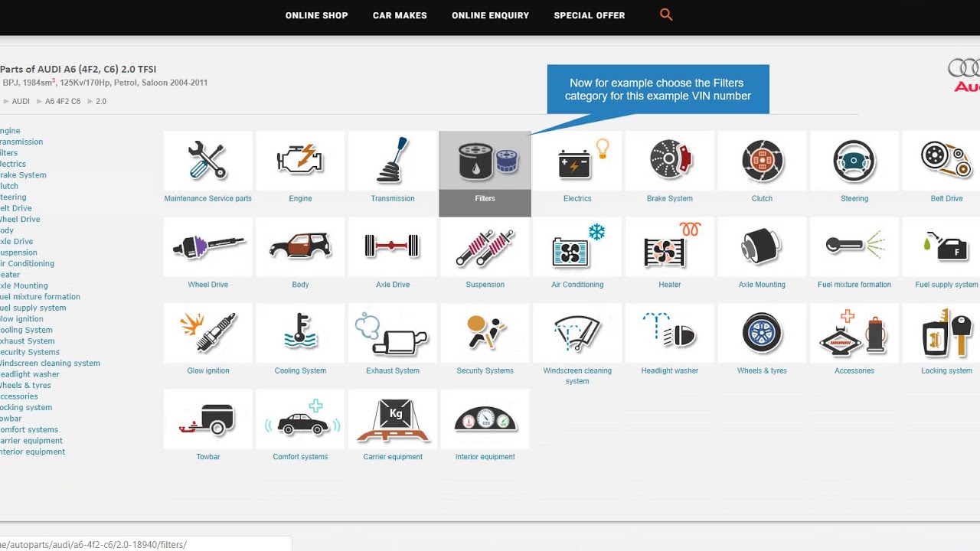Open the Headlight washer icon
The image size is (980, 551).
tap(670, 333)
